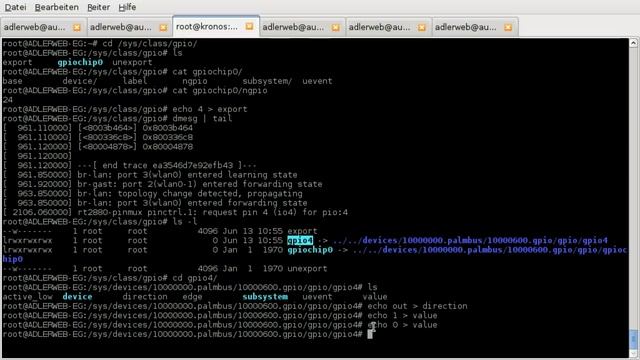Click the highlighted 'gpio4' symlink name
Screen dimensions: 640x360
coord(300,241)
